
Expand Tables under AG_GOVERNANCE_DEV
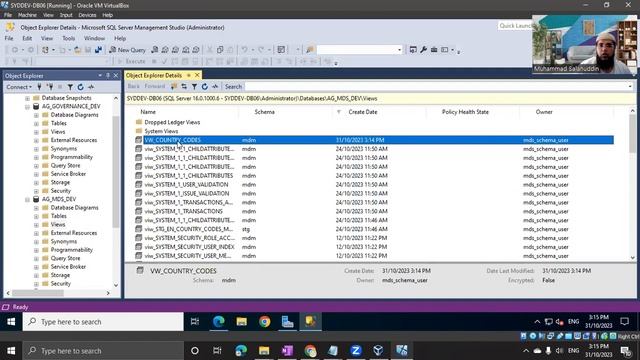pos(36,124)
